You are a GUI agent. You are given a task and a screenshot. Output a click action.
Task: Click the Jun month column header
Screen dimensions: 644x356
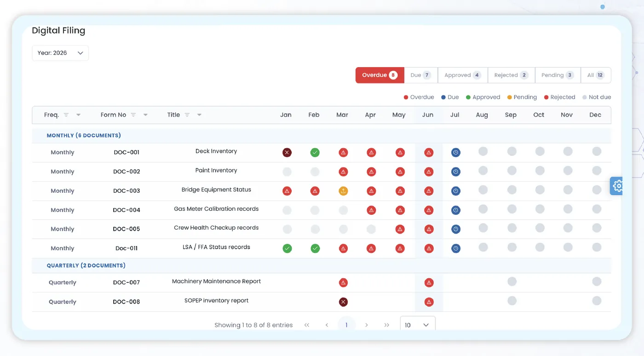(428, 115)
